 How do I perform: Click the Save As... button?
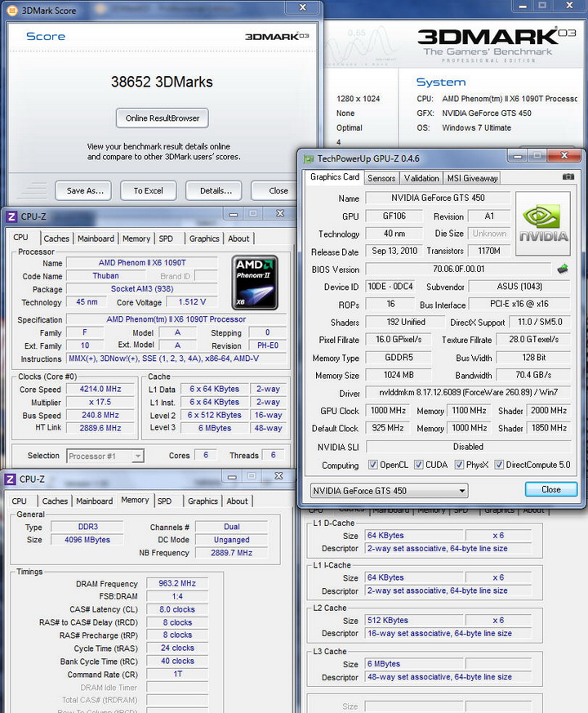pos(85,191)
